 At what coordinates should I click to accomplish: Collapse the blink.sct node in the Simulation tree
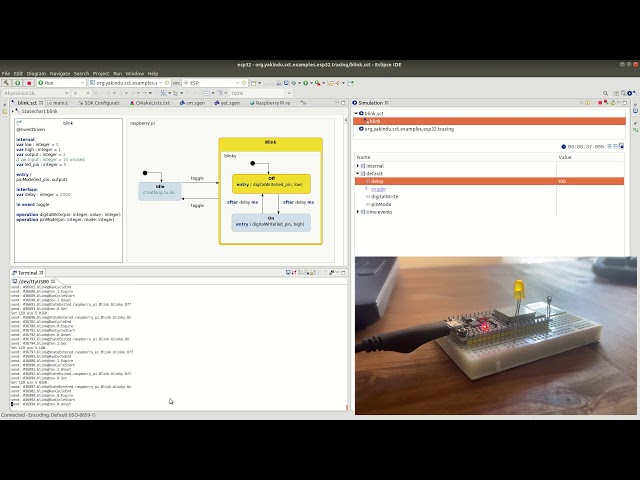click(x=356, y=113)
